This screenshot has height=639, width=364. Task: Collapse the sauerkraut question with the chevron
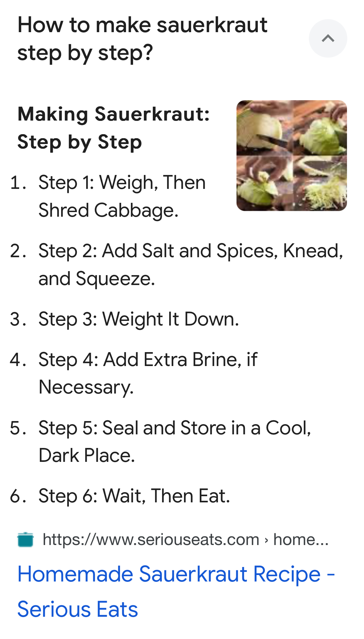328,38
